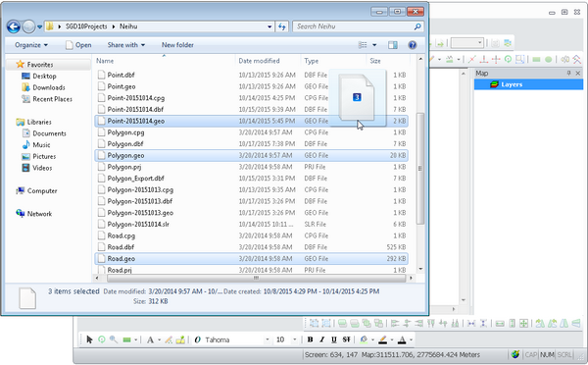Image resolution: width=588 pixels, height=365 pixels.
Task: Open the change view dropdown arrow
Action: (374, 45)
